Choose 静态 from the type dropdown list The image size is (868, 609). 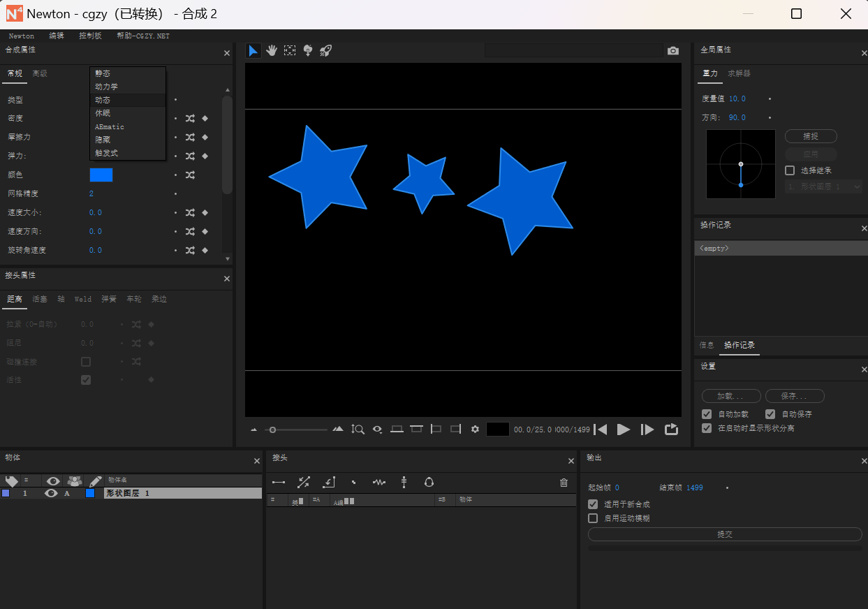click(x=103, y=73)
